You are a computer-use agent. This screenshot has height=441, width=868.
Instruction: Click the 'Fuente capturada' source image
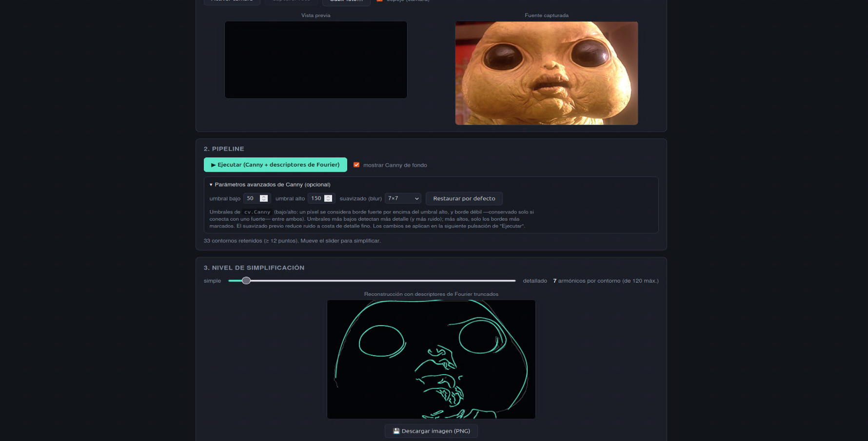[x=546, y=73]
